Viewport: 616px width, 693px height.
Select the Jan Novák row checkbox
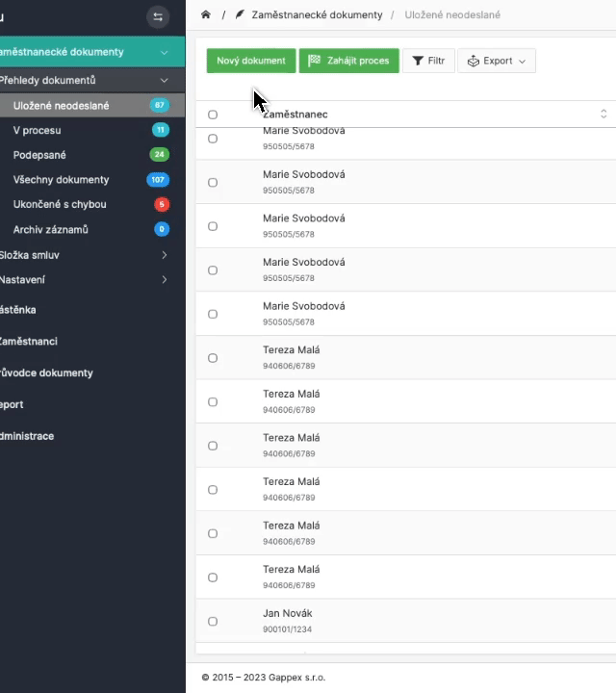click(213, 622)
